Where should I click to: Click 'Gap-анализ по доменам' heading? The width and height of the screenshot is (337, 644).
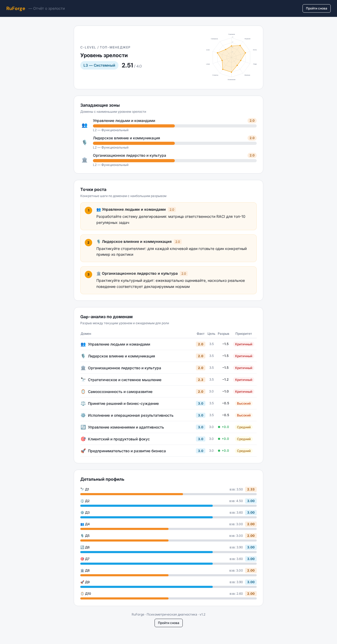click(x=106, y=317)
